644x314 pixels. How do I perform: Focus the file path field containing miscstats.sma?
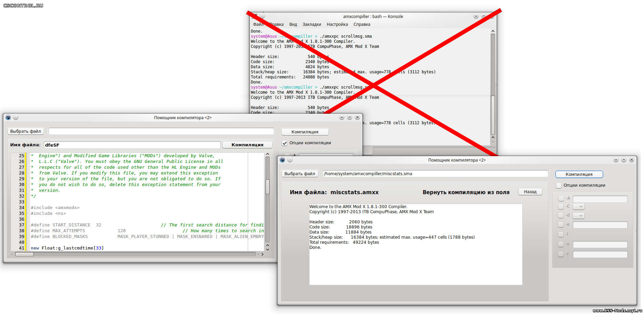[435, 174]
